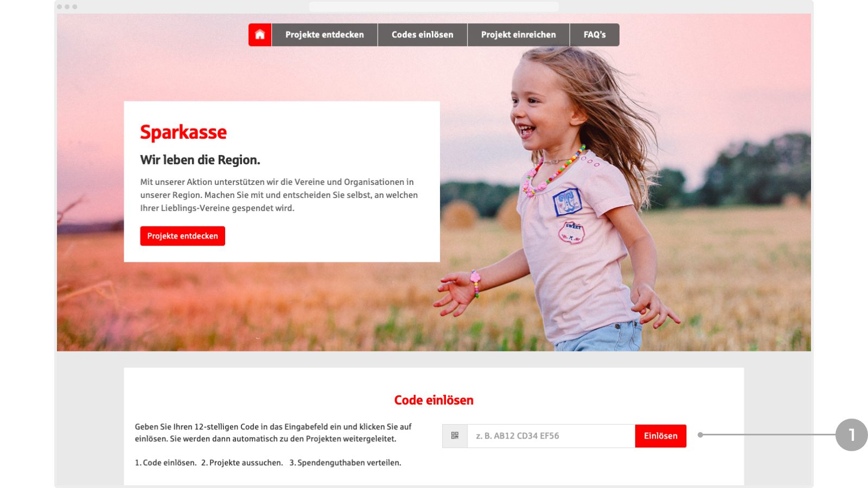Click the gray number 1 annotation marker

tap(851, 434)
